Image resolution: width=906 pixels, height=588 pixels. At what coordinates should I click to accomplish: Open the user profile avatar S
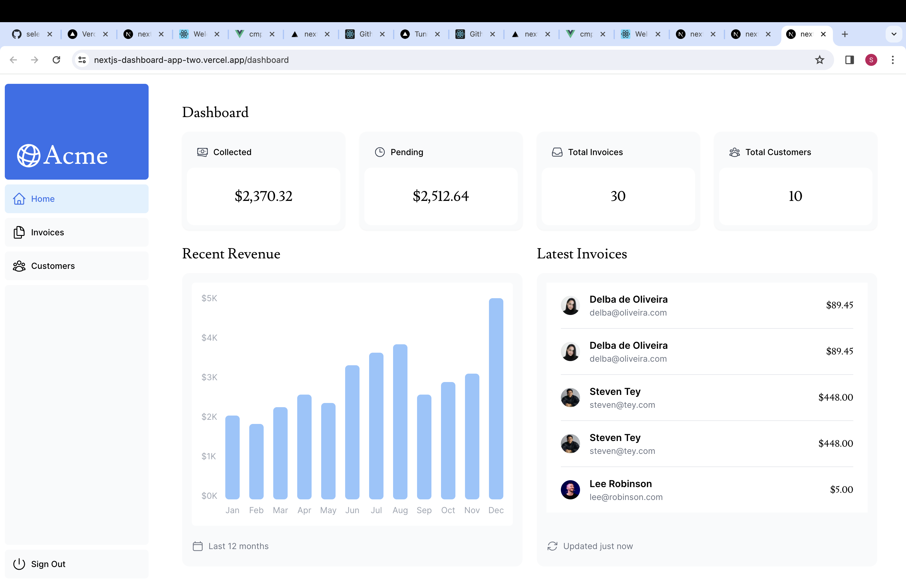coord(871,60)
